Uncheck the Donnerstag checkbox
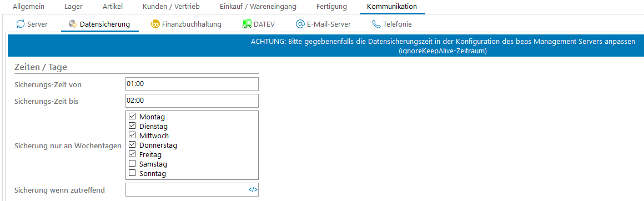The height and width of the screenshot is (201, 644). point(132,145)
